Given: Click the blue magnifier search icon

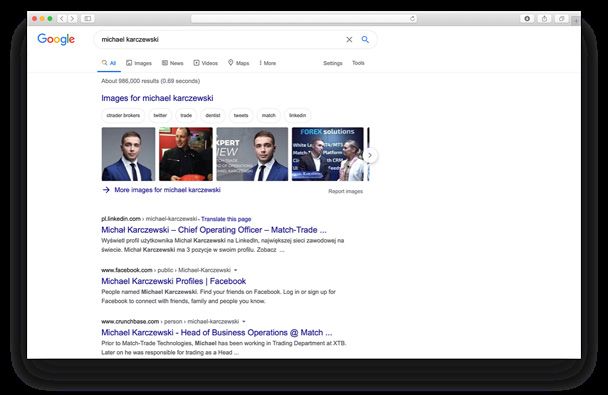Looking at the screenshot, I should click(x=365, y=39).
